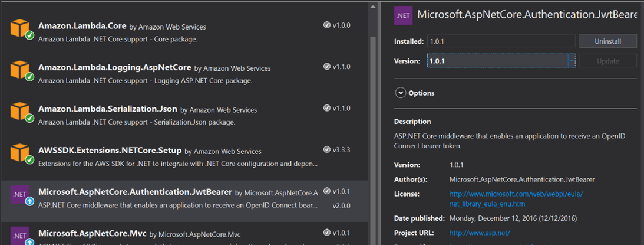644x245 pixels.
Task: Click the v1.0.0 version label
Action: [x=341, y=25]
